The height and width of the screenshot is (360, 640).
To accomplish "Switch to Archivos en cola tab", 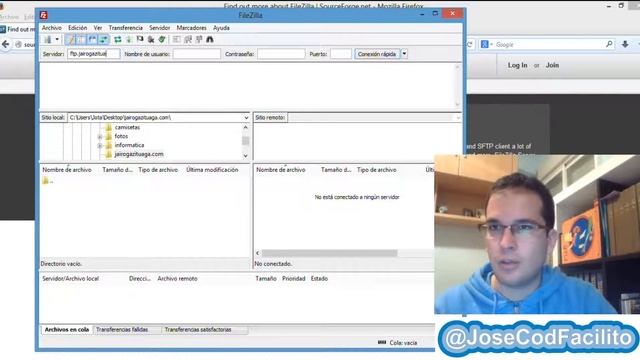I will coord(67,329).
